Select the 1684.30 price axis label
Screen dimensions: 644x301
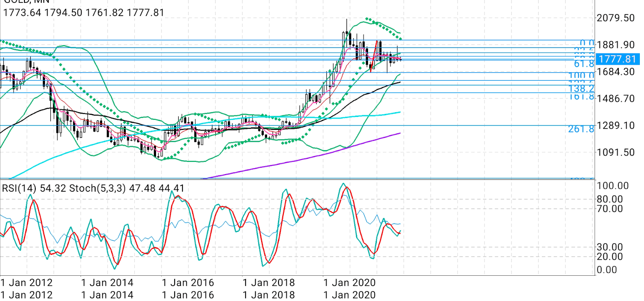[x=616, y=72]
